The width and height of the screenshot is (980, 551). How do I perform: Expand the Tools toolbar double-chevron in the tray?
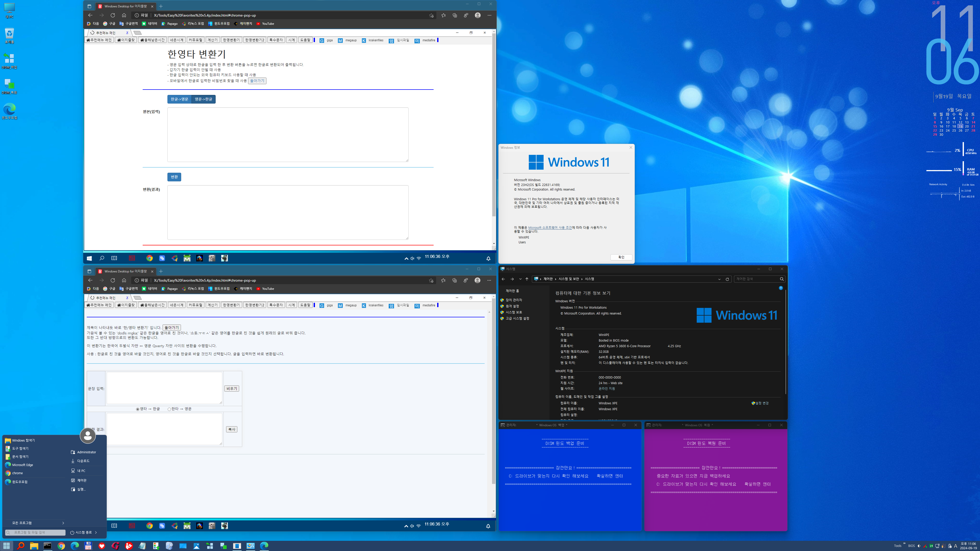904,543
